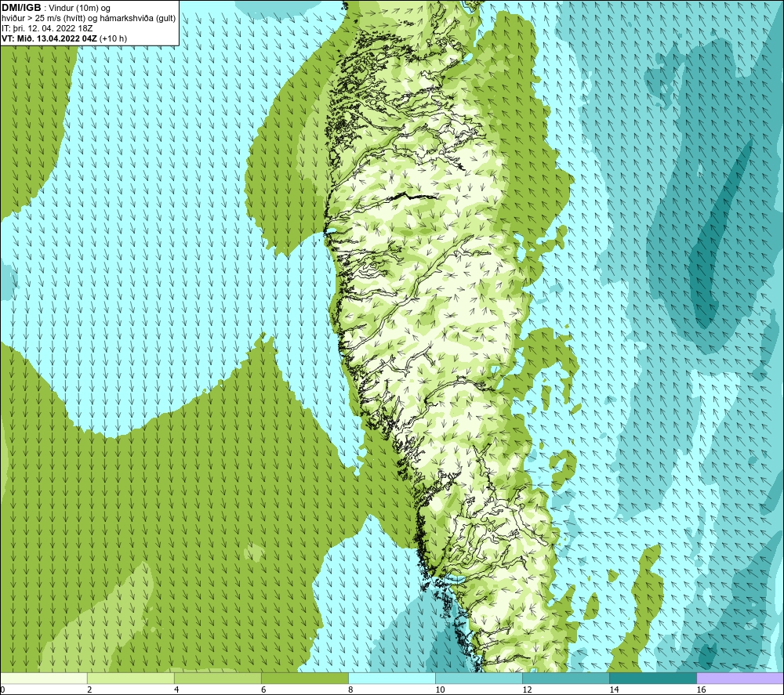Viewport: 784px width, 695px height.
Task: Click the purple legend swatch above 16 m/s
Action: (740, 678)
